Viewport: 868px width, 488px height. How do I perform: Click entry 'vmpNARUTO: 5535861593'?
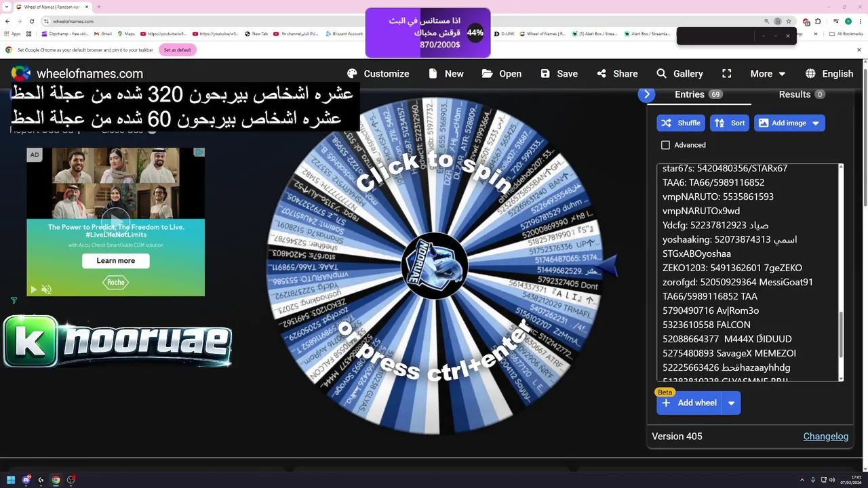coord(718,197)
